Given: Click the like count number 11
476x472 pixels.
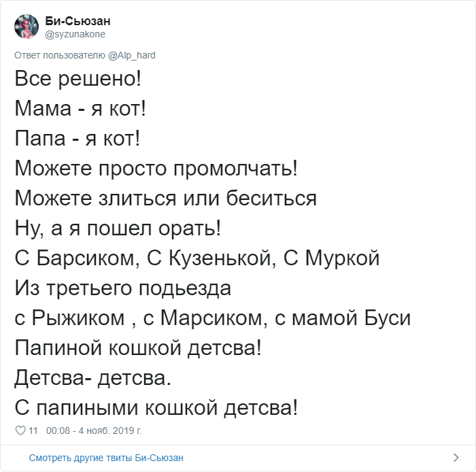Looking at the screenshot, I should 33,431.
